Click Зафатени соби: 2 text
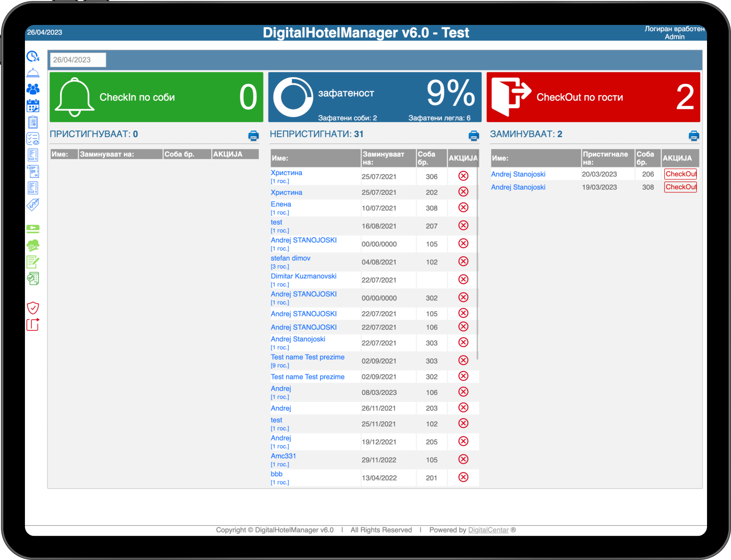This screenshot has height=560, width=731. (x=347, y=118)
